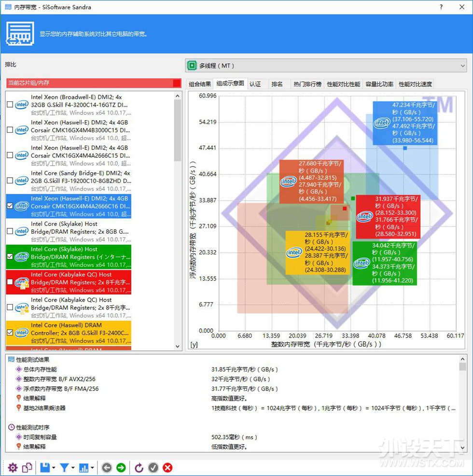Uncheck the yellow Haswell DRAM Controller entry
Screen dimensions: 473x476
click(x=10, y=333)
